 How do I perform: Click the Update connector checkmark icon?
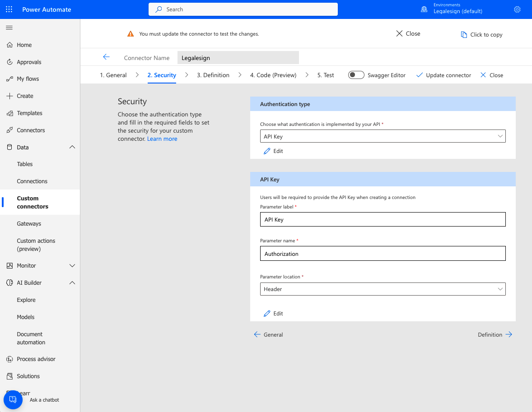[420, 75]
